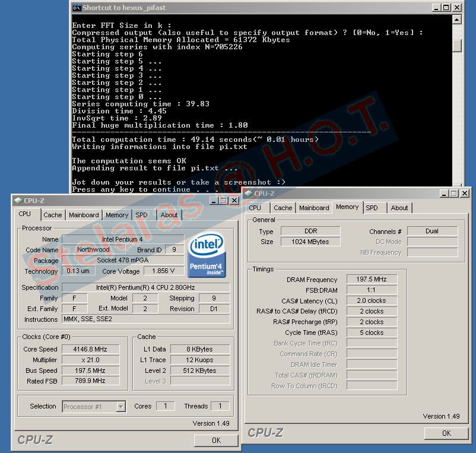Click the memory Size field 1024 MBytes

pos(310,242)
